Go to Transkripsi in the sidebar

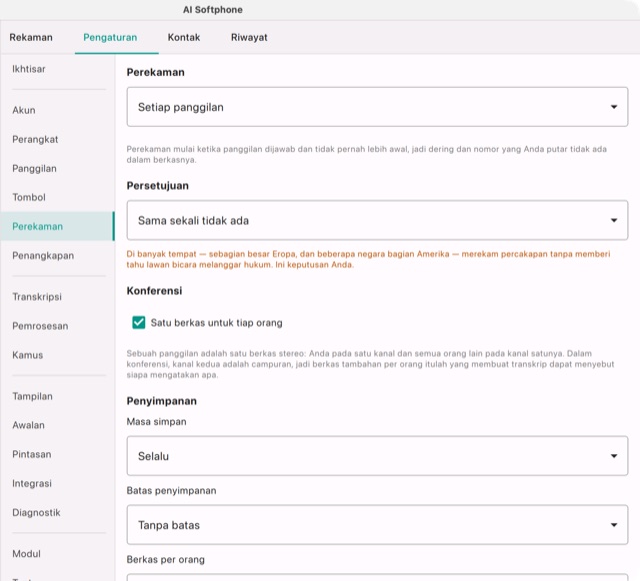(57, 297)
